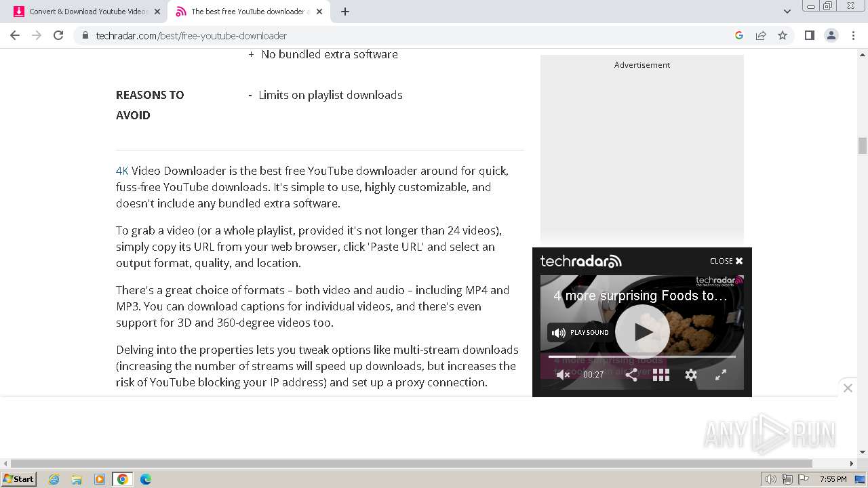
Task: Click the TechRadar logo in video player
Action: point(580,261)
